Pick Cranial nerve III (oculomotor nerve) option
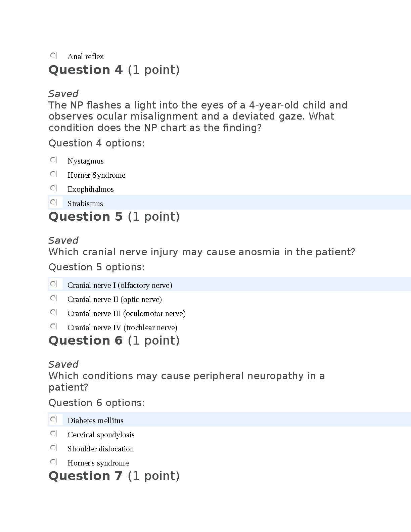 point(53,312)
